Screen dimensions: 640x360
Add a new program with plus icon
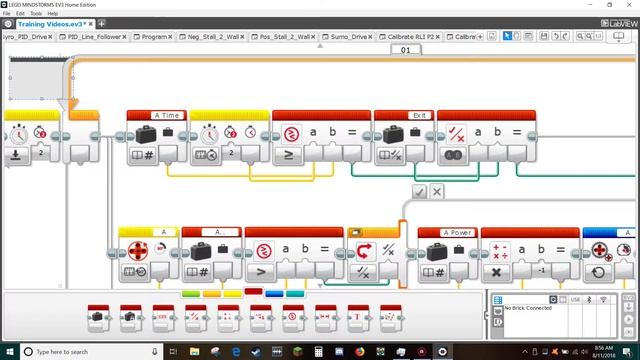(480, 37)
